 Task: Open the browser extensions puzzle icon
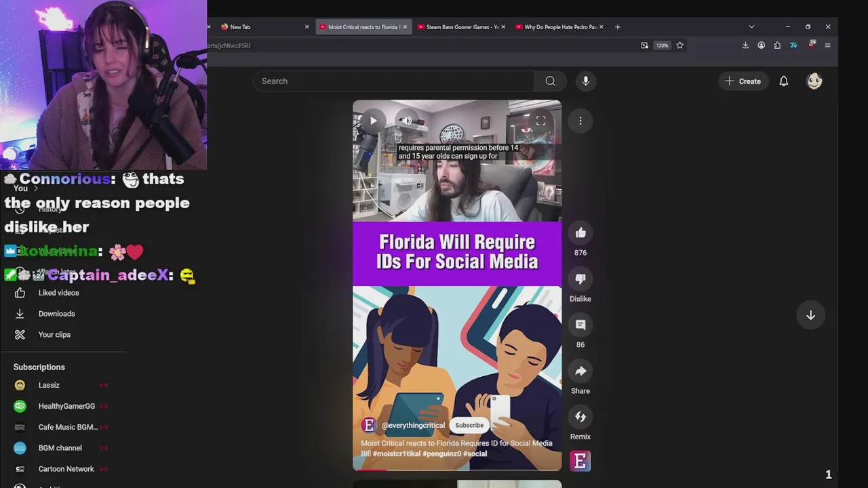coord(777,45)
